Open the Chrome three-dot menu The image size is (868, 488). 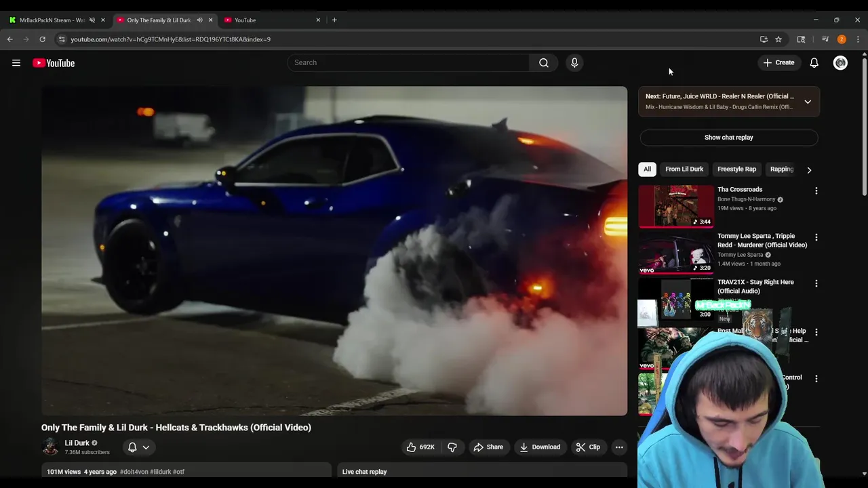pyautogui.click(x=858, y=39)
